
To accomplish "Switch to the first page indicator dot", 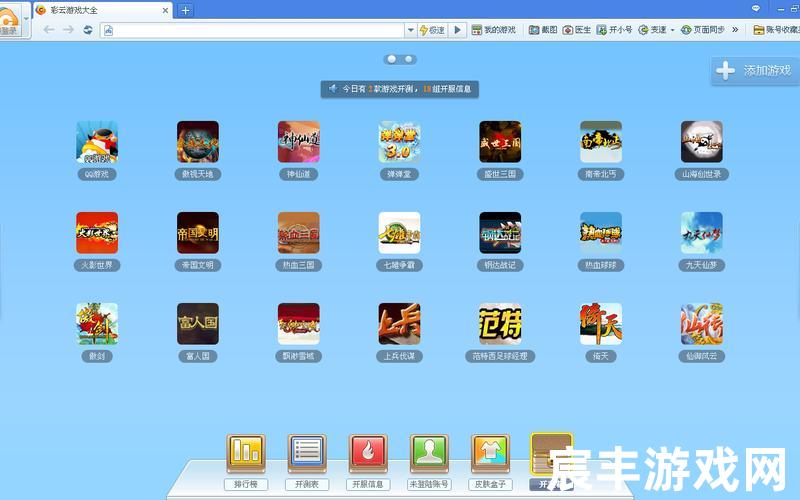I will (x=392, y=59).
